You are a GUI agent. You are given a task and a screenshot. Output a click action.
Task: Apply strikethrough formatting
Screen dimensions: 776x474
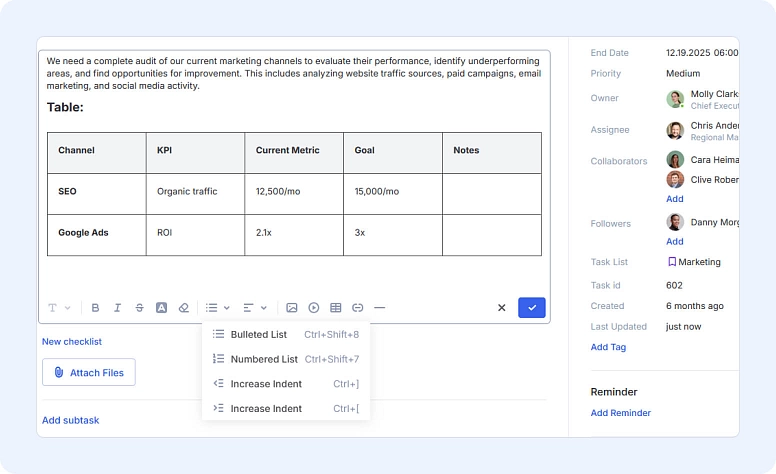click(139, 308)
